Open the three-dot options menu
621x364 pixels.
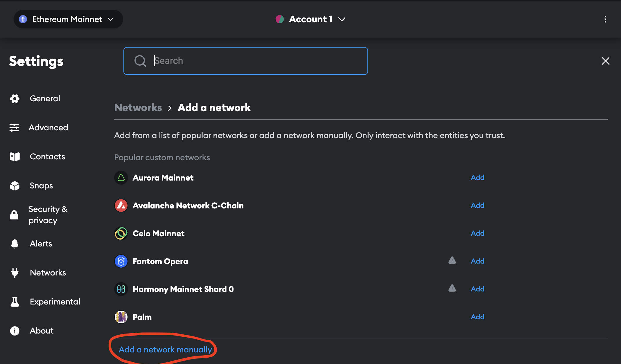(x=605, y=19)
